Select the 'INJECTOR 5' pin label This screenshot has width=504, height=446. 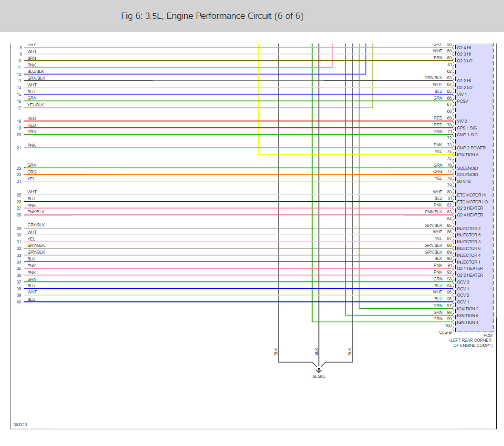(x=469, y=235)
